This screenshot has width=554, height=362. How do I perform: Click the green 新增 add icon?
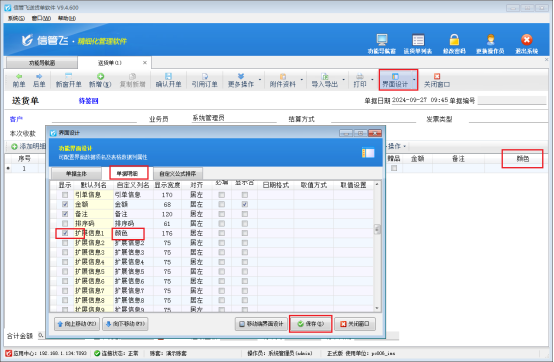(100, 76)
